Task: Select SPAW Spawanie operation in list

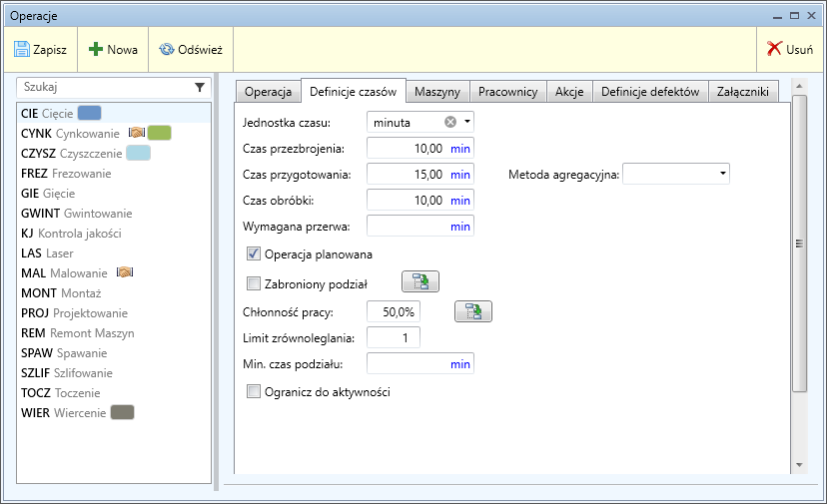Action: click(64, 353)
